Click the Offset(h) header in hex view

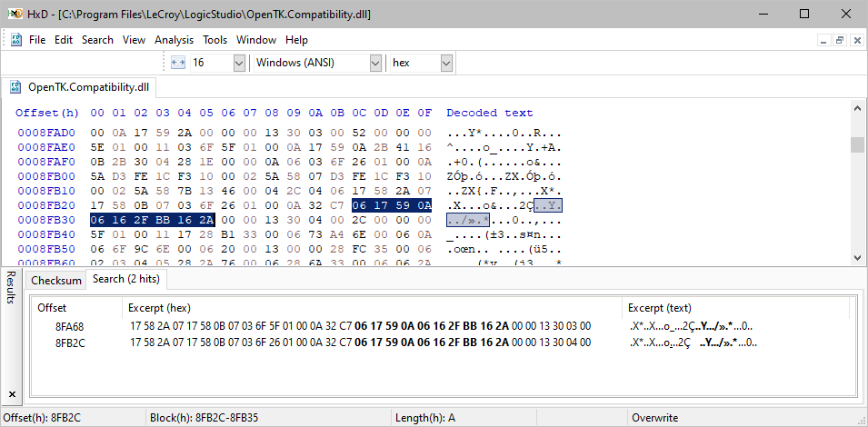47,113
